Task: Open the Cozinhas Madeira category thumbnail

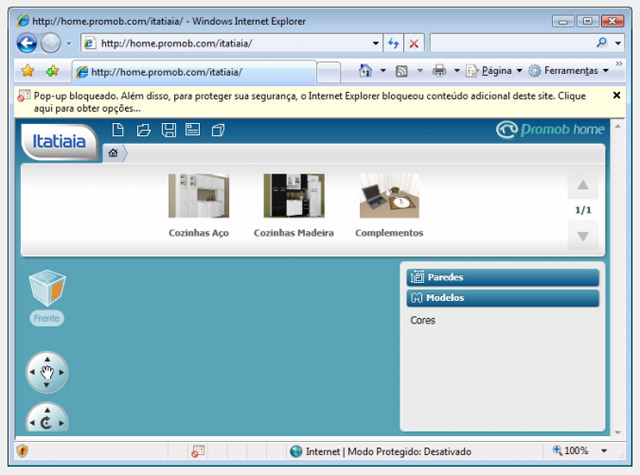Action: 294,196
